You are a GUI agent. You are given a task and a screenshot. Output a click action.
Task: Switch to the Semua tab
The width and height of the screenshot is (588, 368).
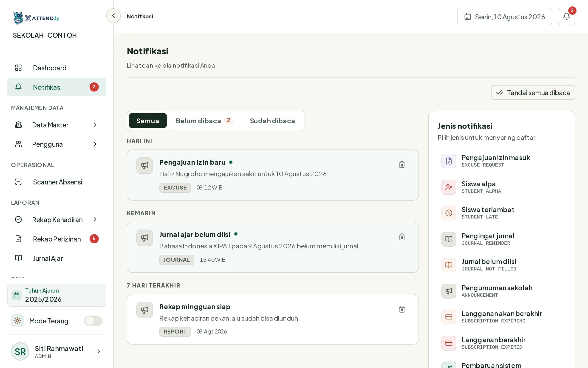[x=148, y=121]
